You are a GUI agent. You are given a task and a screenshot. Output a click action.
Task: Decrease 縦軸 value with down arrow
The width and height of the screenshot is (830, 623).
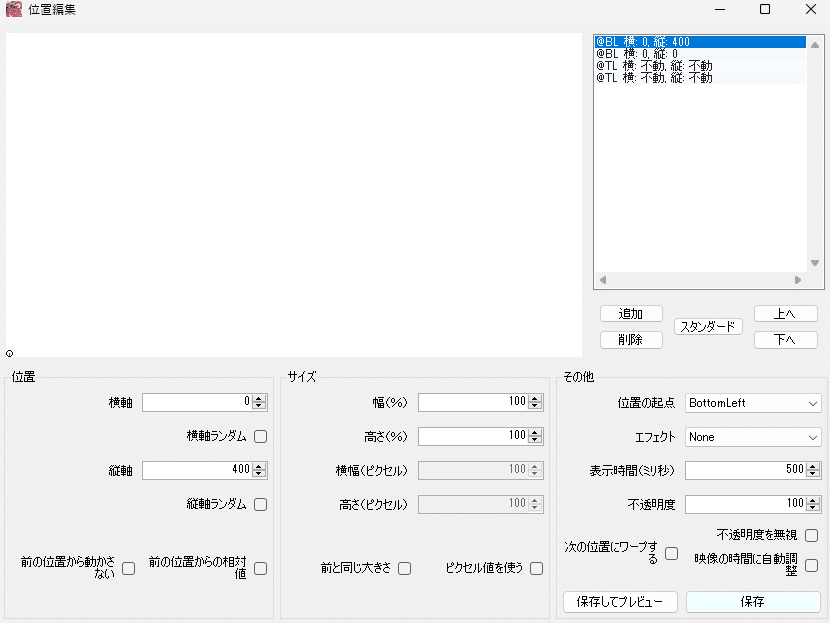pos(259,474)
